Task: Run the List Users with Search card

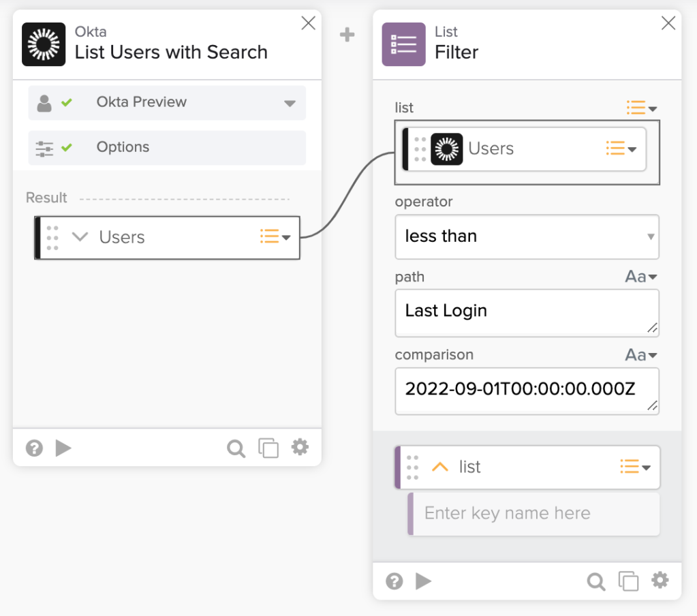Action: tap(63, 448)
